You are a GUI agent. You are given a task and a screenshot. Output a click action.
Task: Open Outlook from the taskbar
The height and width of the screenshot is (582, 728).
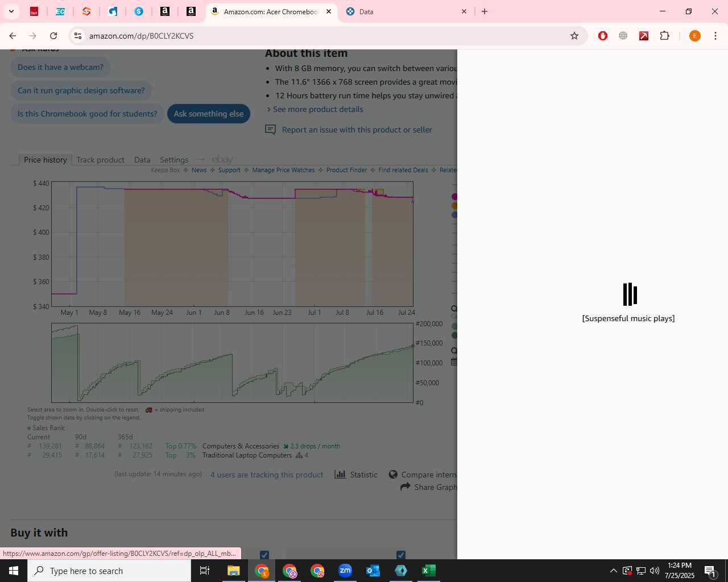point(373,571)
